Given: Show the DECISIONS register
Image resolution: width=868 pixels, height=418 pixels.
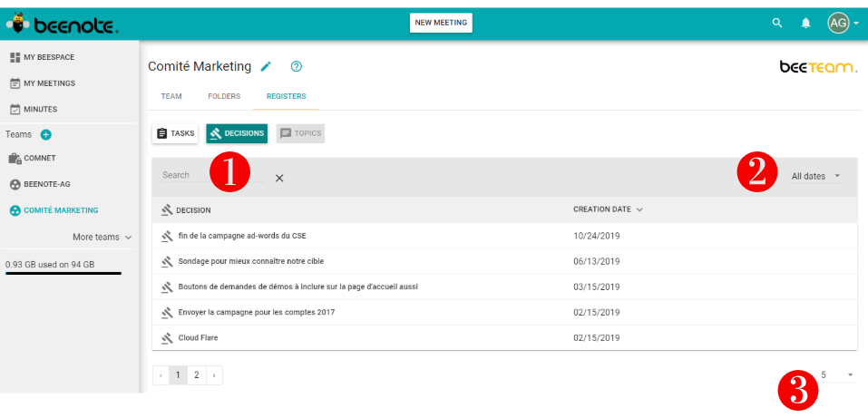Looking at the screenshot, I should (237, 133).
